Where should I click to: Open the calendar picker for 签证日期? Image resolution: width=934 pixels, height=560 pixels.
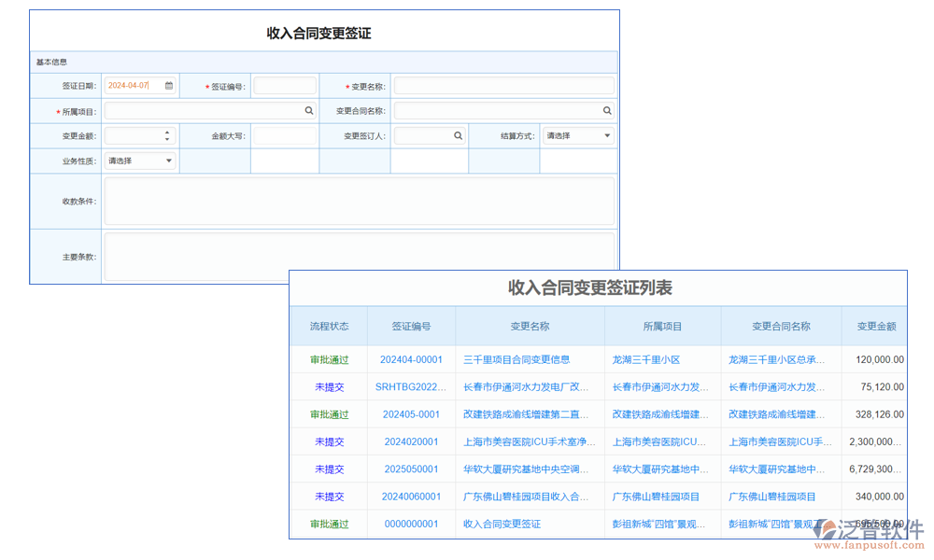[x=170, y=85]
